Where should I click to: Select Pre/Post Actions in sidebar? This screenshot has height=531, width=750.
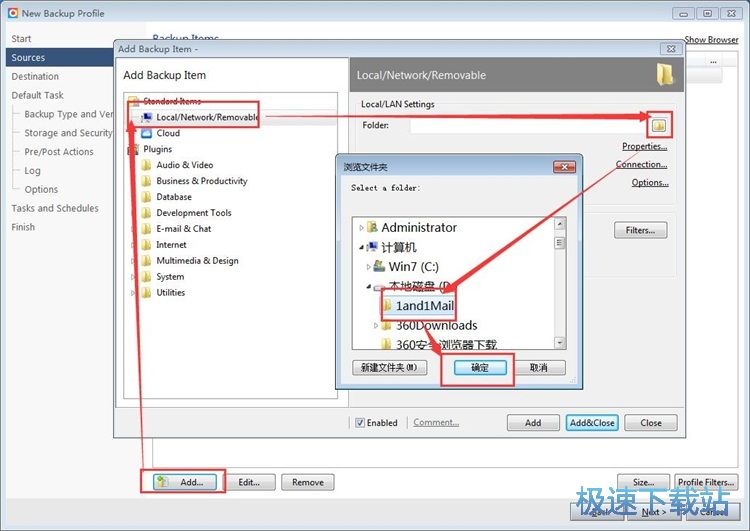pyautogui.click(x=59, y=152)
